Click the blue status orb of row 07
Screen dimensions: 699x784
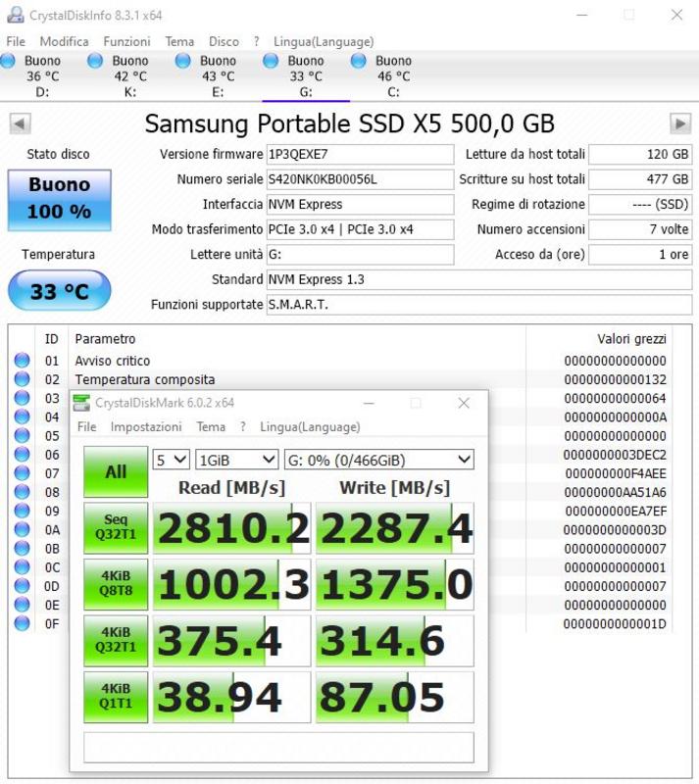22,473
